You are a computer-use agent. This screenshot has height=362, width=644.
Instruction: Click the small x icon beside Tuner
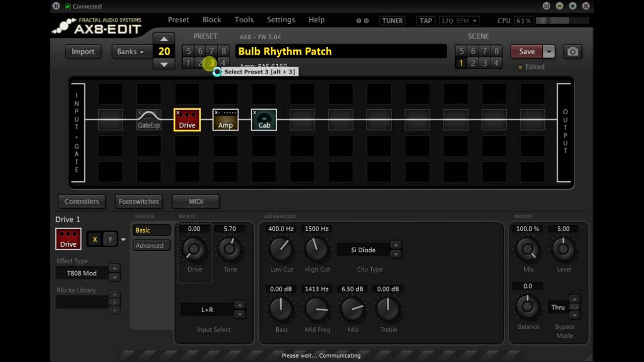pyautogui.click(x=366, y=21)
